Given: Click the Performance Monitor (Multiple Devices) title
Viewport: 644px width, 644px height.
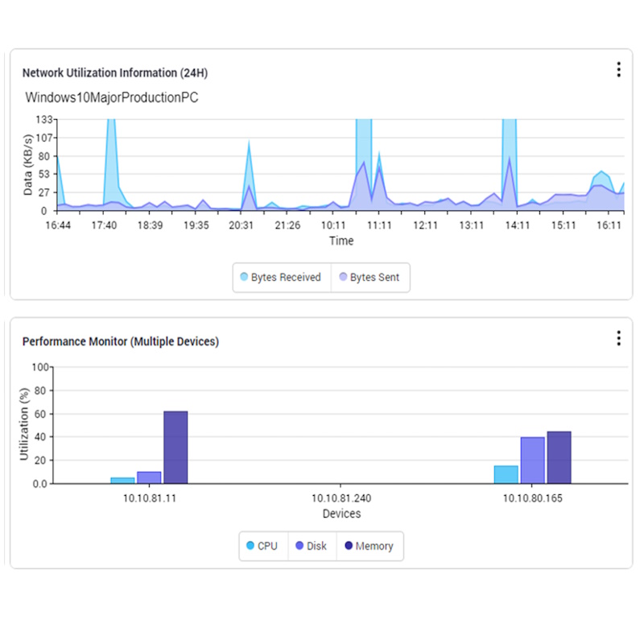Looking at the screenshot, I should [121, 341].
